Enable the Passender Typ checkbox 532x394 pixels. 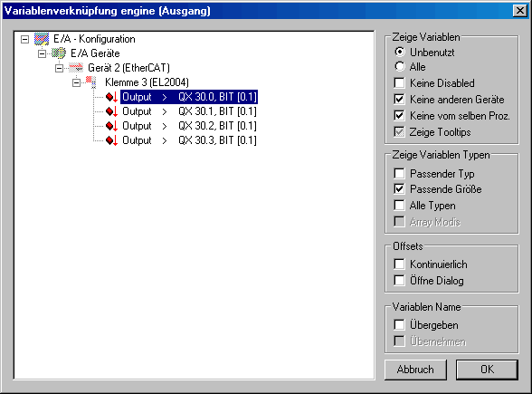pos(400,173)
